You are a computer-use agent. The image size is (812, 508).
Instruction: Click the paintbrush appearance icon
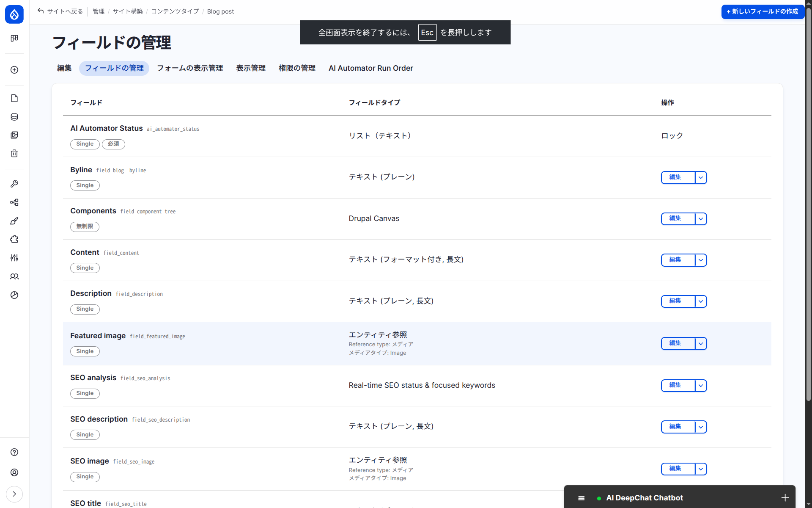point(14,221)
